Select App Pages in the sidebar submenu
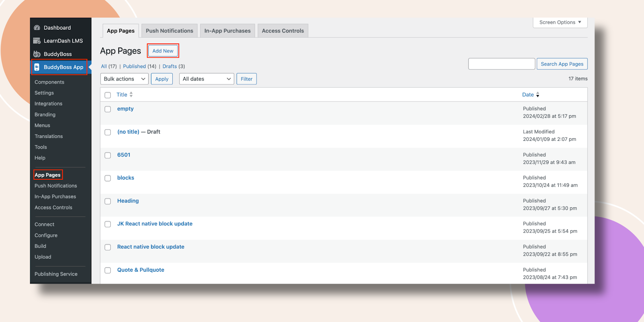 47,175
